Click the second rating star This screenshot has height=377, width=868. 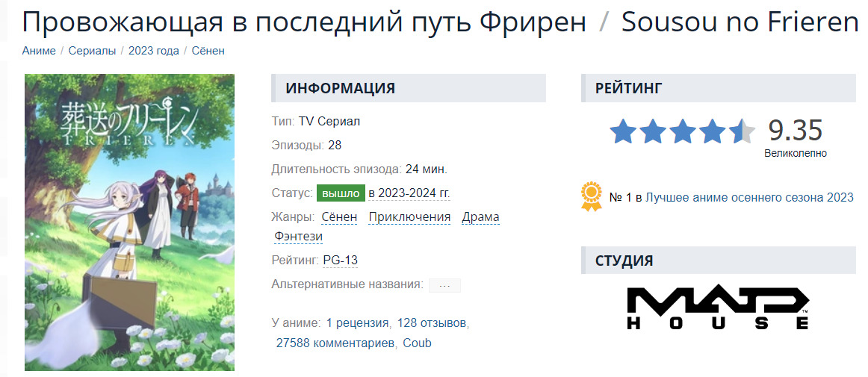pos(652,131)
